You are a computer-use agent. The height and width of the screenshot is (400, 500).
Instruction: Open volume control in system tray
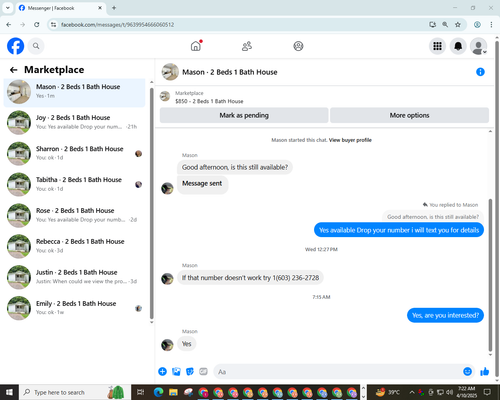pos(449,392)
